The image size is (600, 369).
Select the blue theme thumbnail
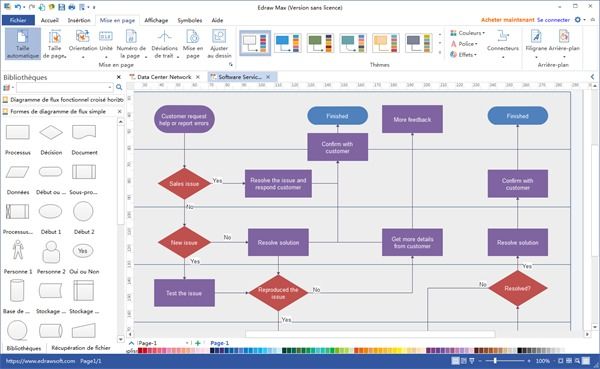288,43
